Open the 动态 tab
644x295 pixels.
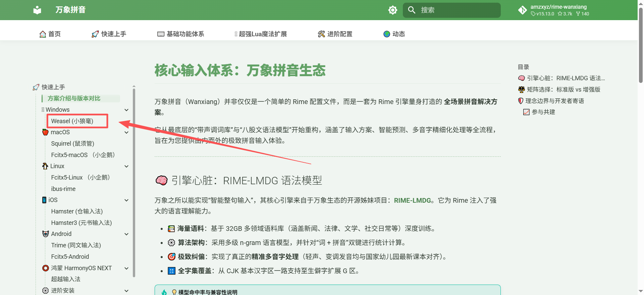(394, 34)
